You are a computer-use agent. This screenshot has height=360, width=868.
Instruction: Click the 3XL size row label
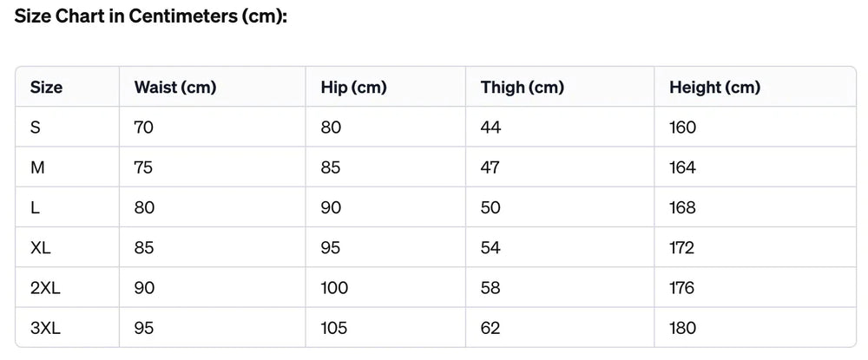point(45,328)
